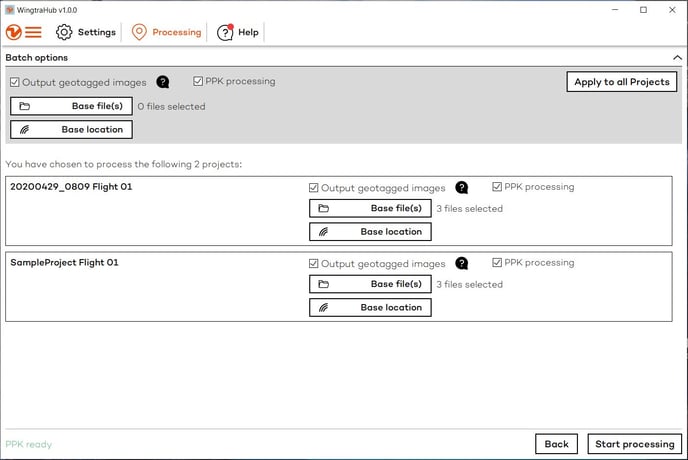
Task: Click help bubble beside batch Output geotagged images
Action: [x=163, y=82]
